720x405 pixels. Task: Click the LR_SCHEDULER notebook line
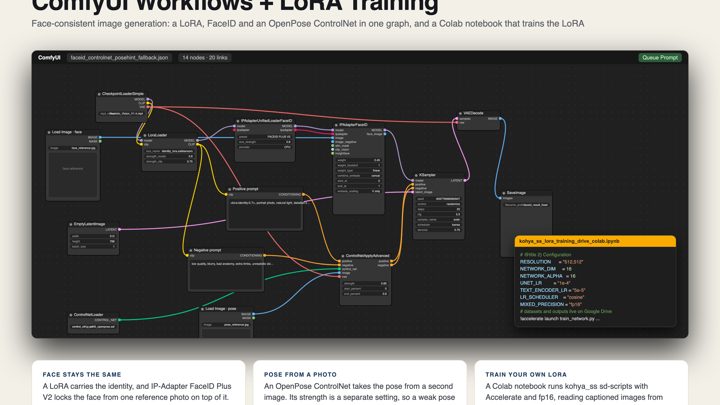click(x=552, y=297)
